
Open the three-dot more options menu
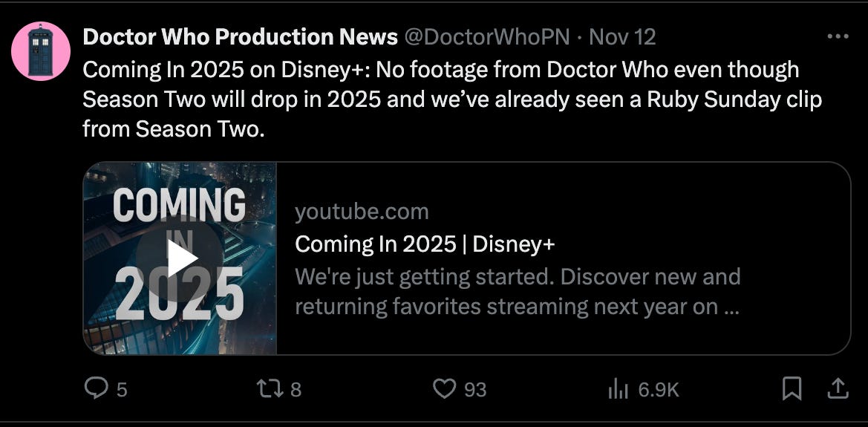click(838, 37)
